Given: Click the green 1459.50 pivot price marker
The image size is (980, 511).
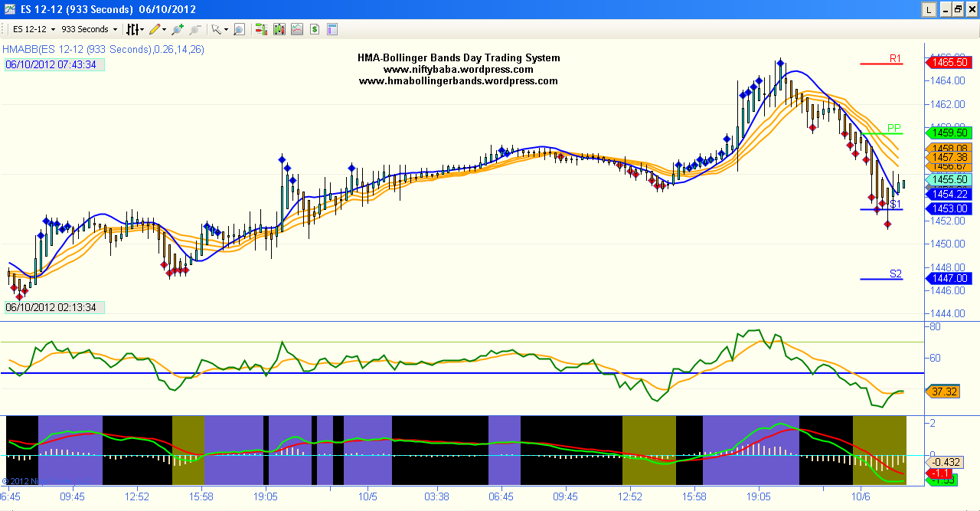Looking at the screenshot, I should (x=949, y=133).
